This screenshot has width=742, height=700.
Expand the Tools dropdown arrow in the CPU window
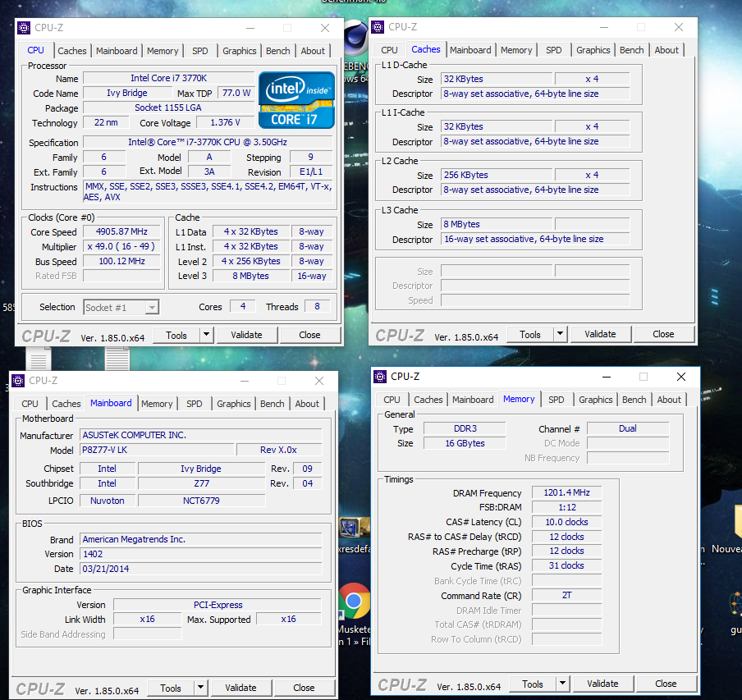pyautogui.click(x=207, y=335)
